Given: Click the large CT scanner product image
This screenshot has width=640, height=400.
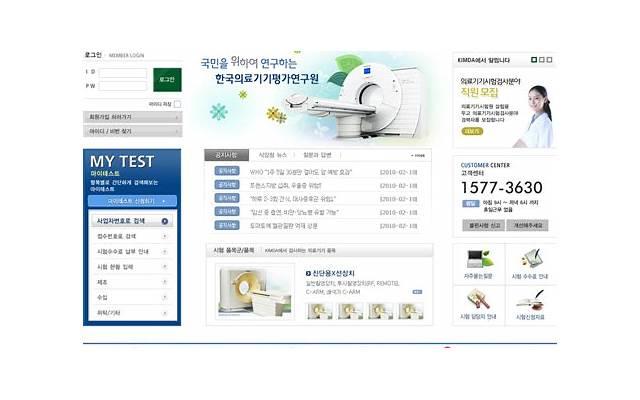Looking at the screenshot, I should [x=255, y=291].
